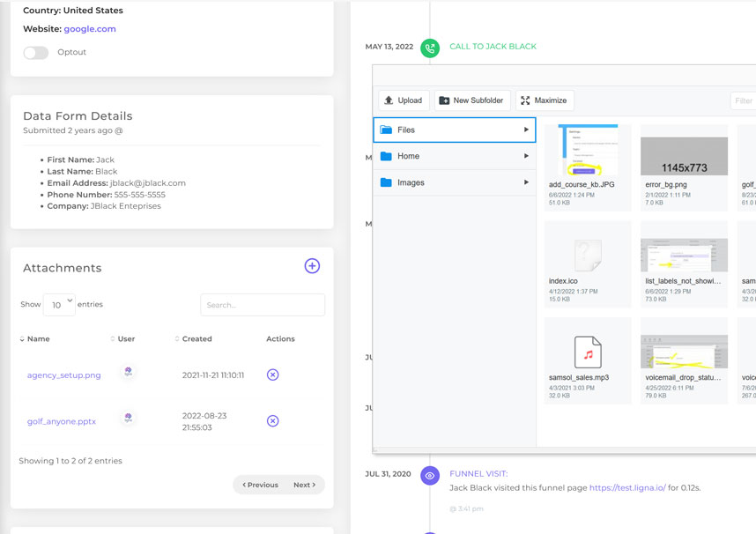The height and width of the screenshot is (534, 756).
Task: Select the Images folder in tree
Action: (x=411, y=183)
